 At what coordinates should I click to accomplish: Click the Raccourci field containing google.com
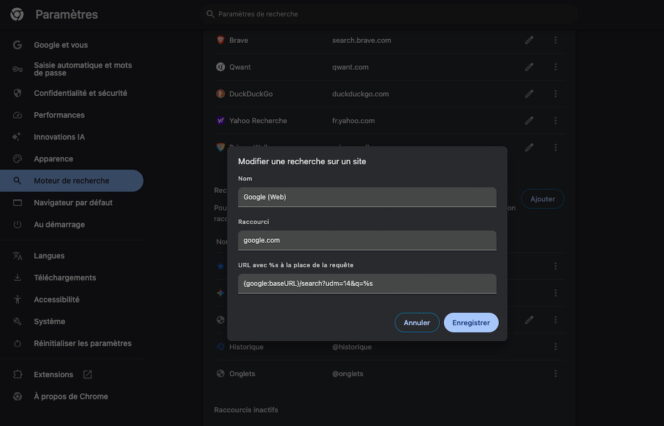pyautogui.click(x=367, y=240)
